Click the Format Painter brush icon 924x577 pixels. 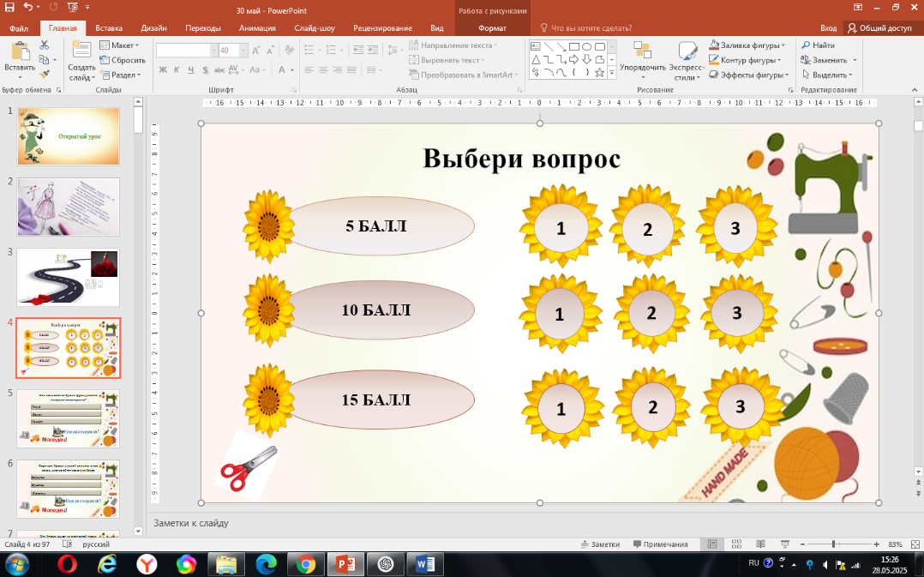point(45,75)
